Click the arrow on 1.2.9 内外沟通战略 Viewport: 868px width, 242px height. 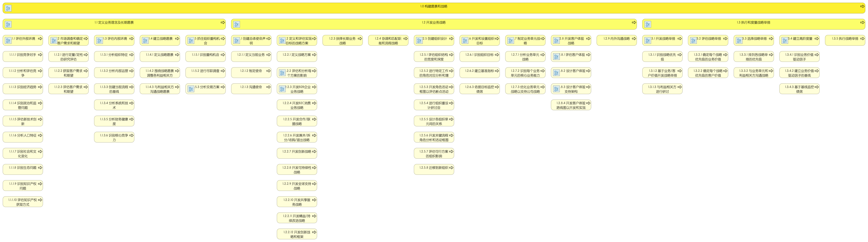[634, 39]
